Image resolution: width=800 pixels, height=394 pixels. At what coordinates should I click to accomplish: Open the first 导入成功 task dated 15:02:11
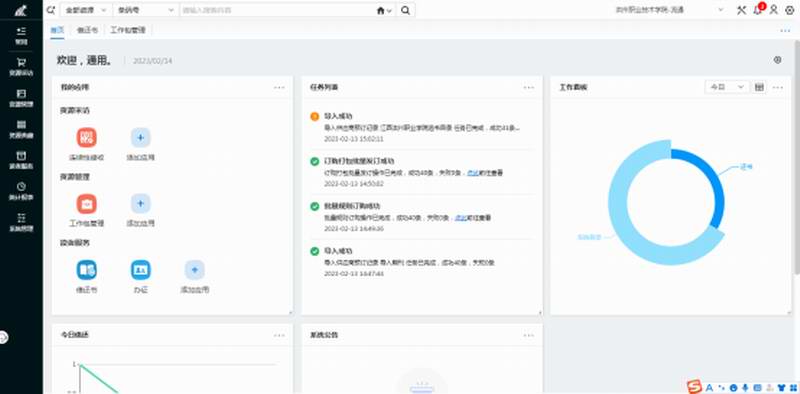point(421,128)
